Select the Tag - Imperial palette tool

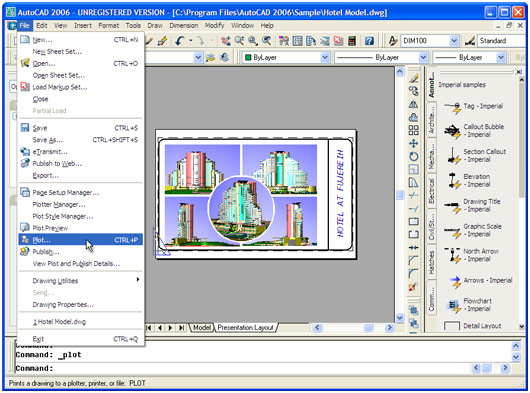474,107
